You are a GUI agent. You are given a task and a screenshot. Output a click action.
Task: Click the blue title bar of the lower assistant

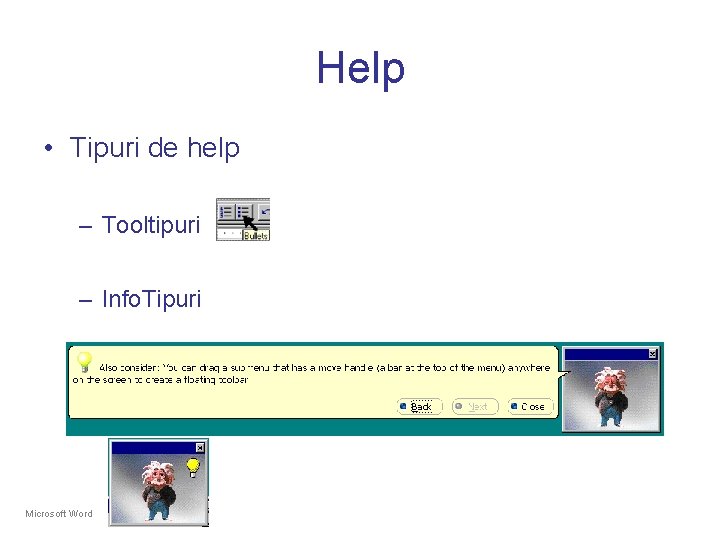pyautogui.click(x=153, y=448)
